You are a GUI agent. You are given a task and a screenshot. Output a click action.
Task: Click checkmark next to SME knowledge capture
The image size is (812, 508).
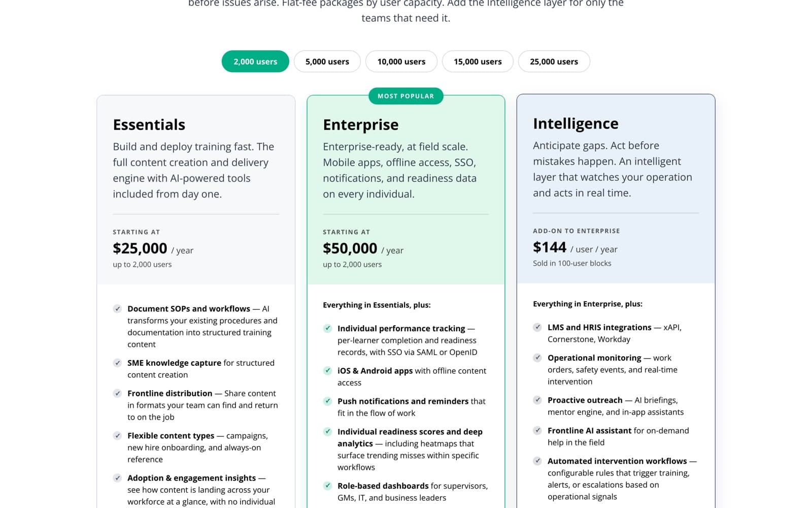pyautogui.click(x=117, y=363)
